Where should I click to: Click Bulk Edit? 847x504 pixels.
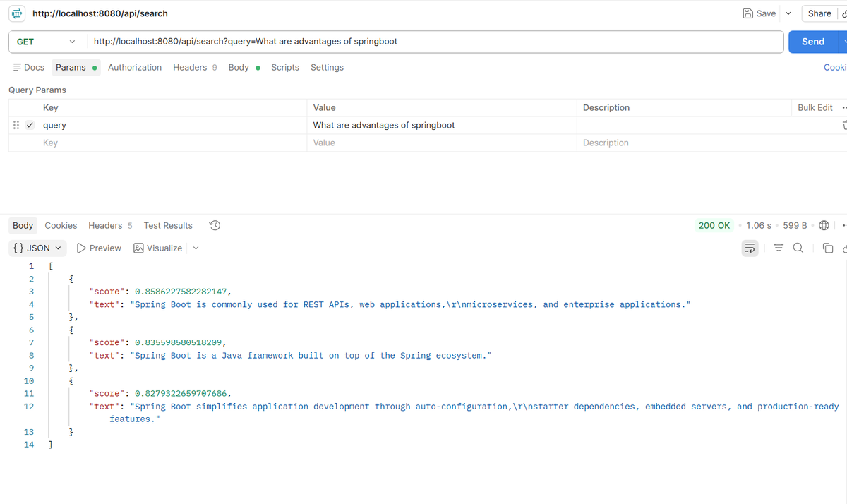815,107
